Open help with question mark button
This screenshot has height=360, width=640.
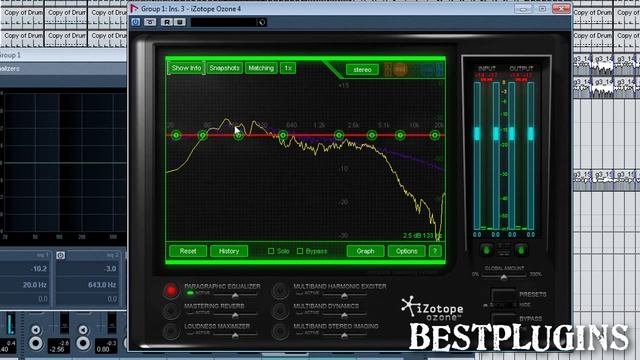point(435,251)
